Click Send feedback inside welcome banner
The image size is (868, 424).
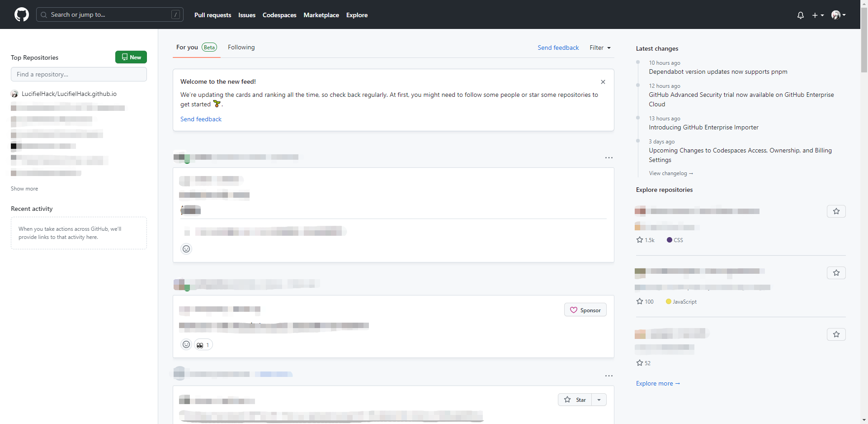[201, 119]
